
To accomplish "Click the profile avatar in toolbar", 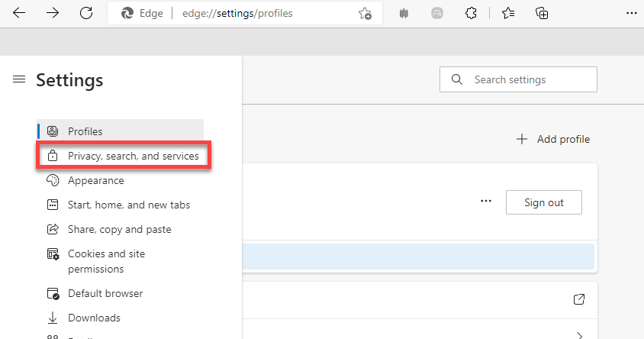I will click(x=437, y=13).
